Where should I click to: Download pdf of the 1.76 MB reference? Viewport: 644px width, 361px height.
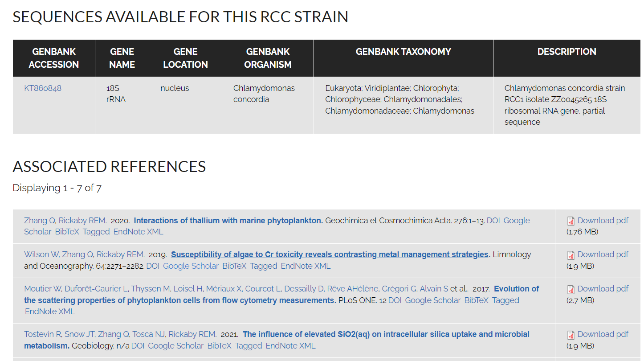tap(603, 221)
